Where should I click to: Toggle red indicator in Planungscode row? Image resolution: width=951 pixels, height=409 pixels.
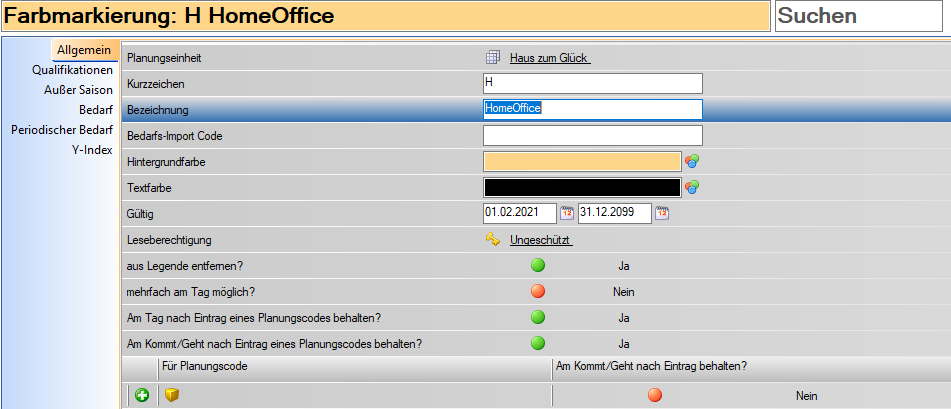tap(655, 396)
